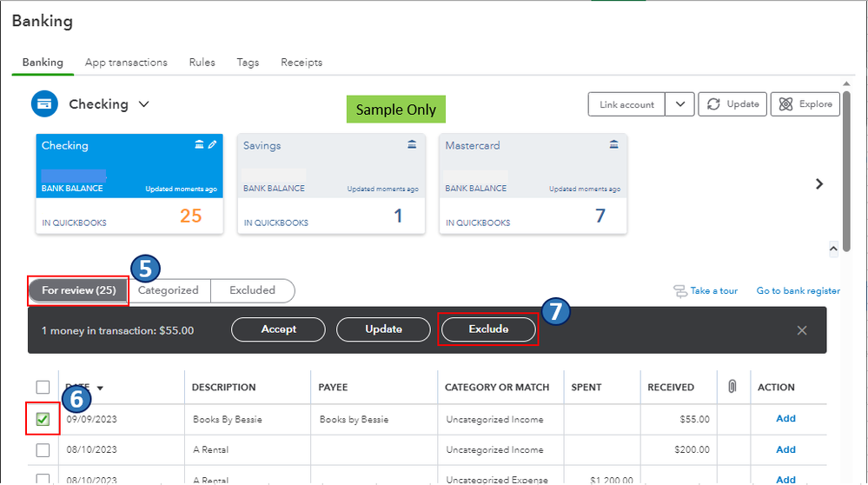Switch to the Rules tab
The image size is (868, 485).
click(202, 63)
